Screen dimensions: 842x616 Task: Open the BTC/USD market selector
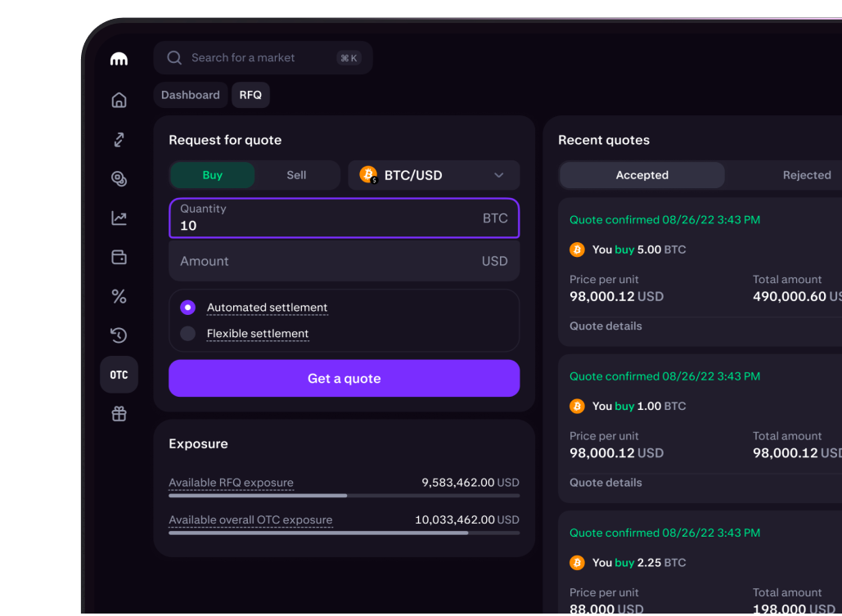434,174
